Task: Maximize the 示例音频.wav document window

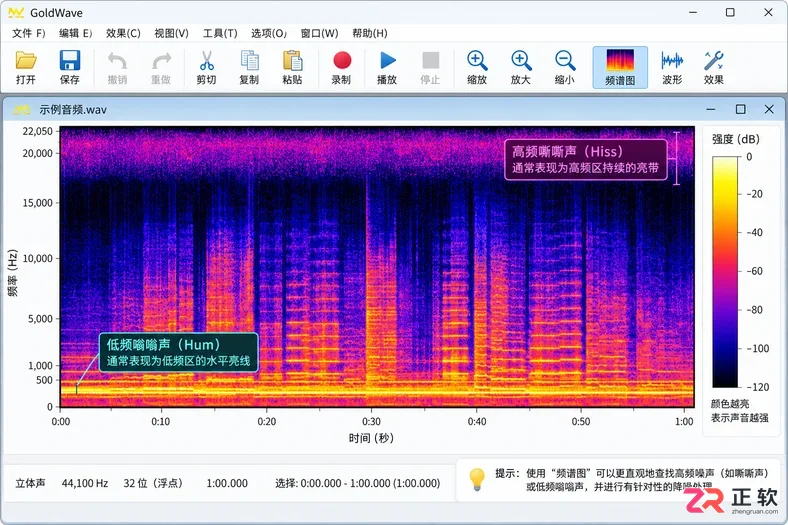Action: (740, 109)
